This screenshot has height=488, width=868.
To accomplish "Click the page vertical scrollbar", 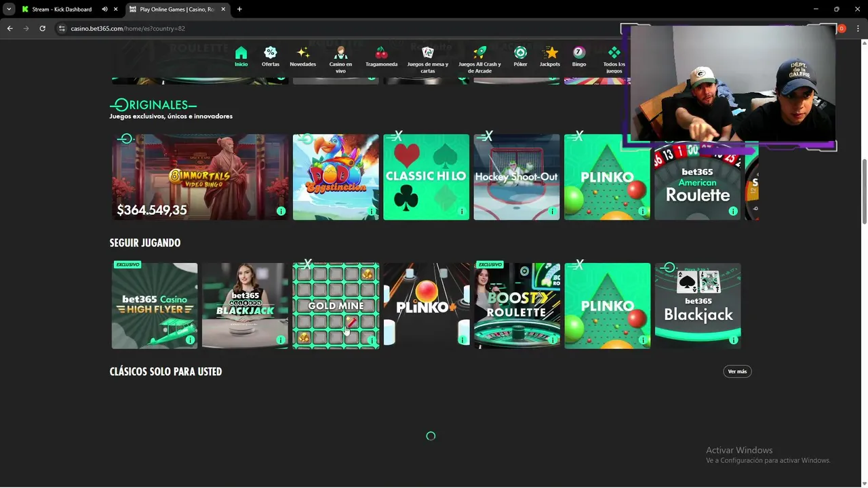I will (864, 190).
